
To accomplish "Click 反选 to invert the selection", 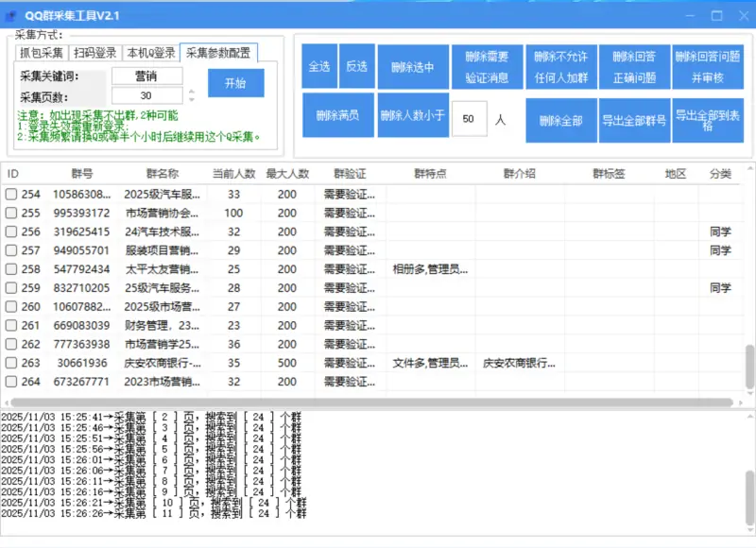I will point(356,66).
